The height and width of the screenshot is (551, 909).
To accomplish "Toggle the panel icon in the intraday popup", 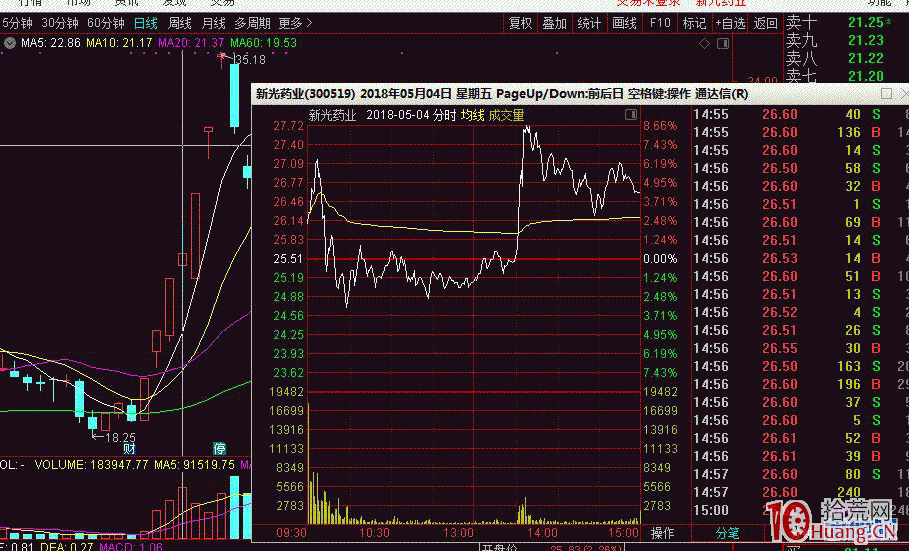I will (x=631, y=114).
